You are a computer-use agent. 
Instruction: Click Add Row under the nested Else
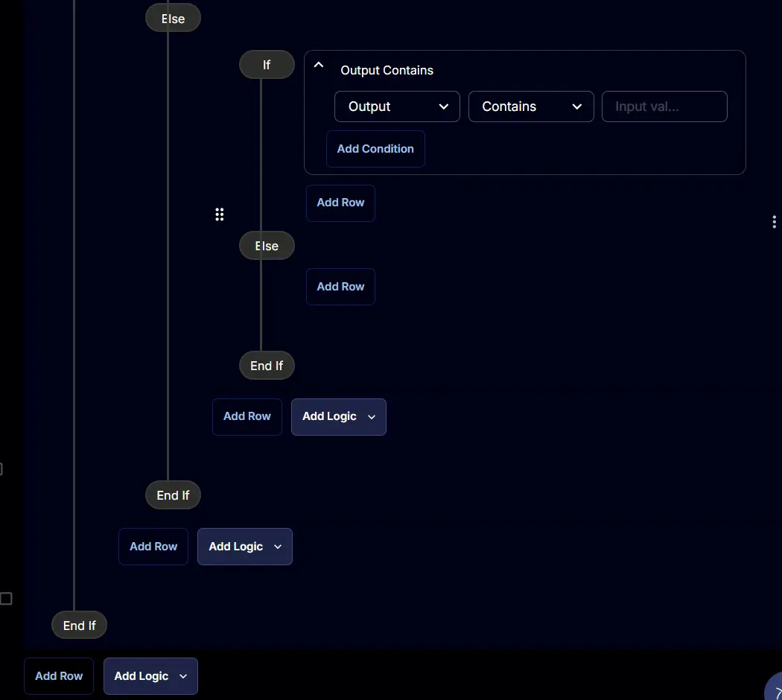(x=340, y=287)
